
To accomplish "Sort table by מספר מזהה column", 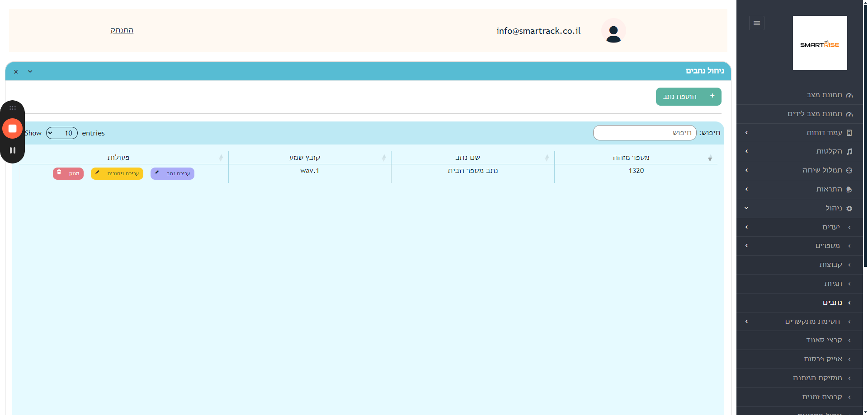I will point(631,158).
